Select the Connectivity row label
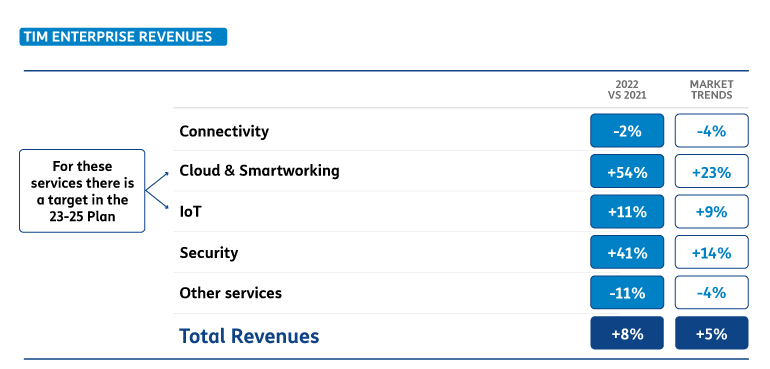 tap(224, 131)
